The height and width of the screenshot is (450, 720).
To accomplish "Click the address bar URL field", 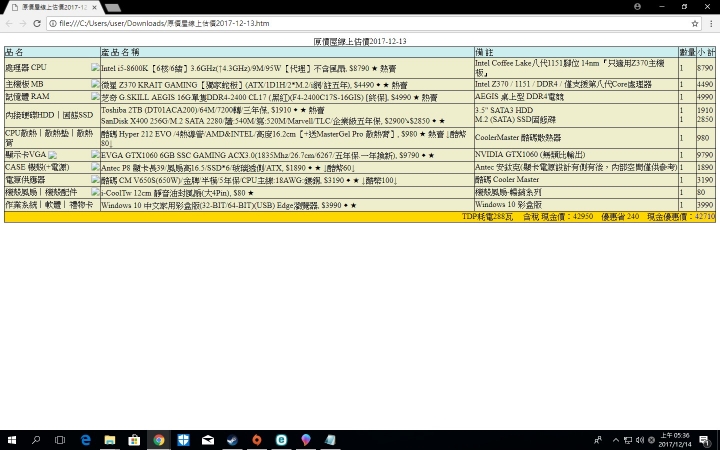I will click(x=372, y=23).
